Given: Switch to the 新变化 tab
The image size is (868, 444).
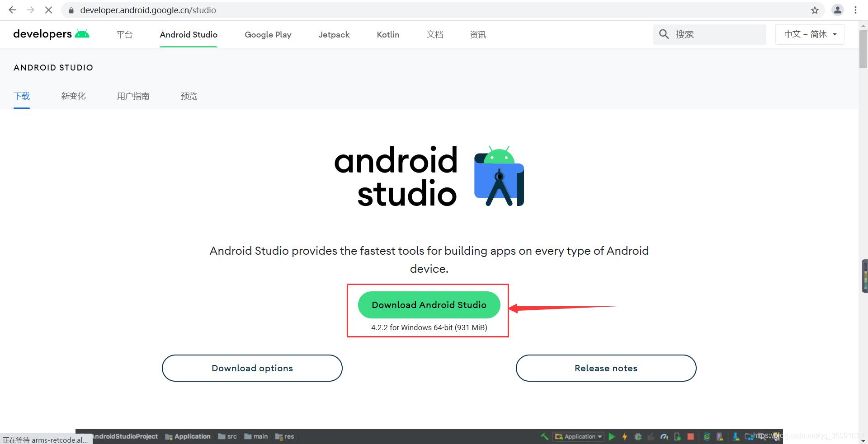Looking at the screenshot, I should click(73, 96).
